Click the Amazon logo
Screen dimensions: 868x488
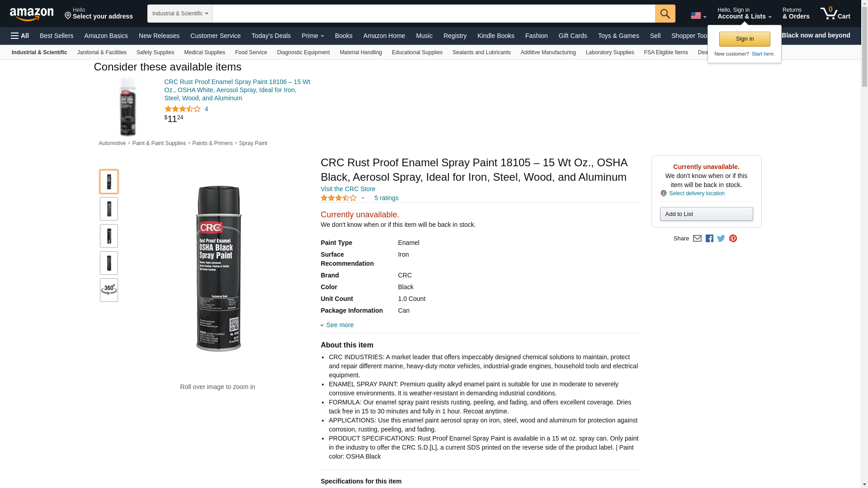click(32, 14)
